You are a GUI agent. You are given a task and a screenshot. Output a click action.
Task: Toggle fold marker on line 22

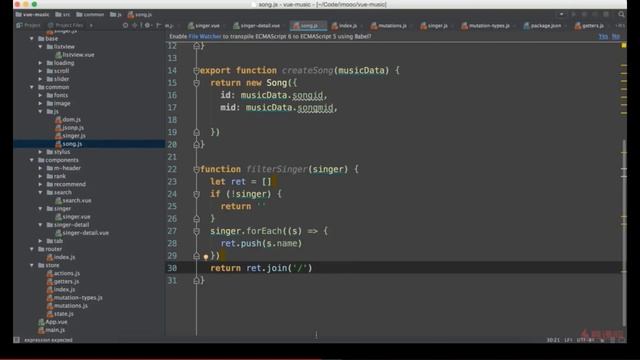coord(196,169)
